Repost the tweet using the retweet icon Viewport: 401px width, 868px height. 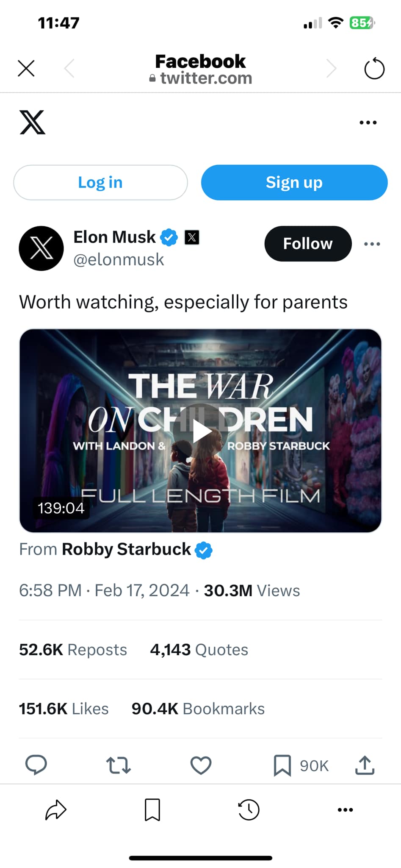click(118, 765)
